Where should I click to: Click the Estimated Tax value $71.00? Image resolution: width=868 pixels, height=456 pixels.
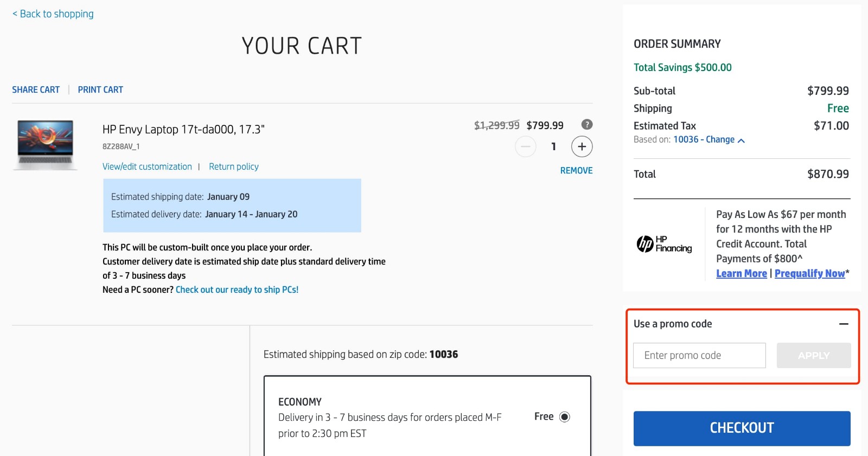point(831,126)
